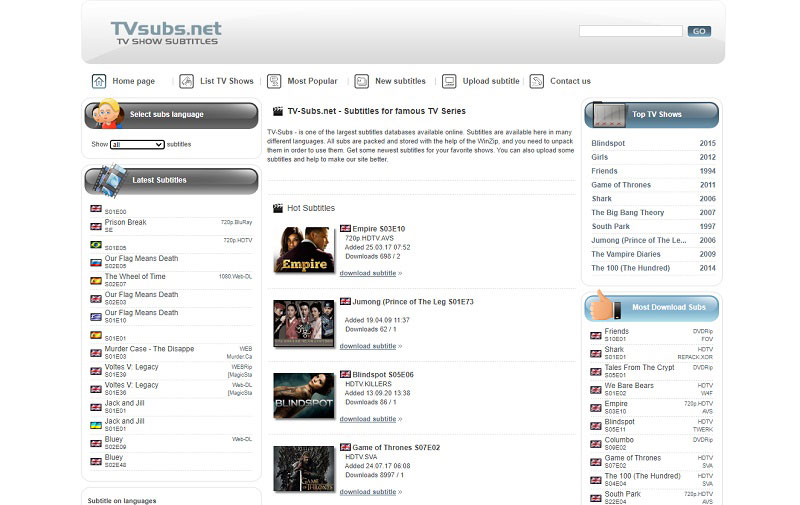Go to the Most Popular menu item
This screenshot has width=800, height=505.
tap(312, 81)
